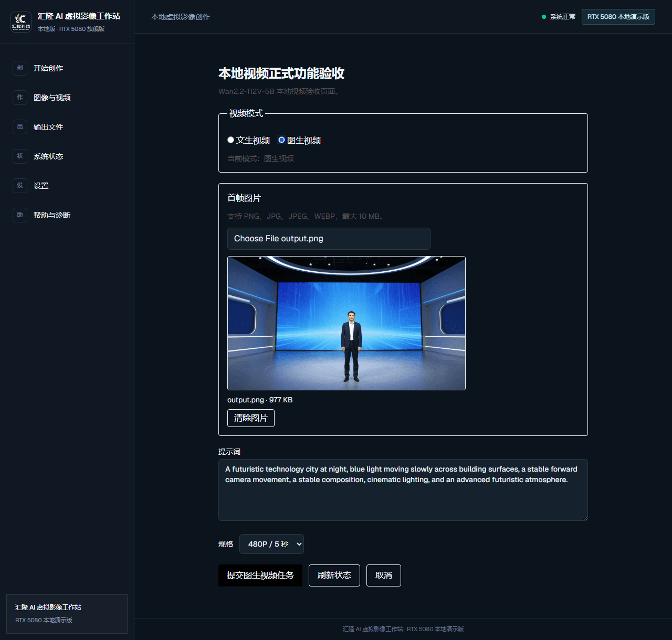Click the 系统正常 status text
Viewport: 672px width, 640px height.
563,17
